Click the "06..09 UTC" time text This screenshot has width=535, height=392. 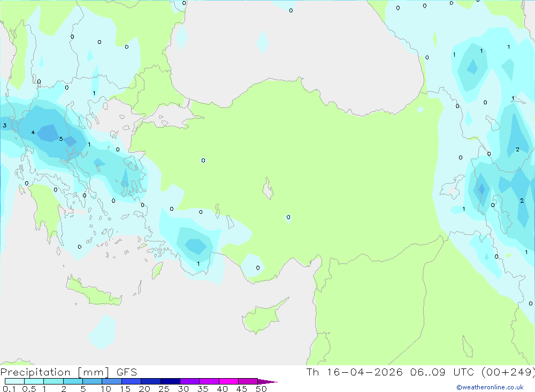[442, 372]
